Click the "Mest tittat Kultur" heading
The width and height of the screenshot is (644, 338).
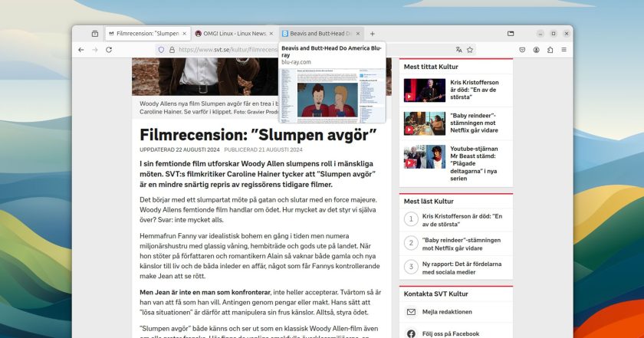coord(431,67)
